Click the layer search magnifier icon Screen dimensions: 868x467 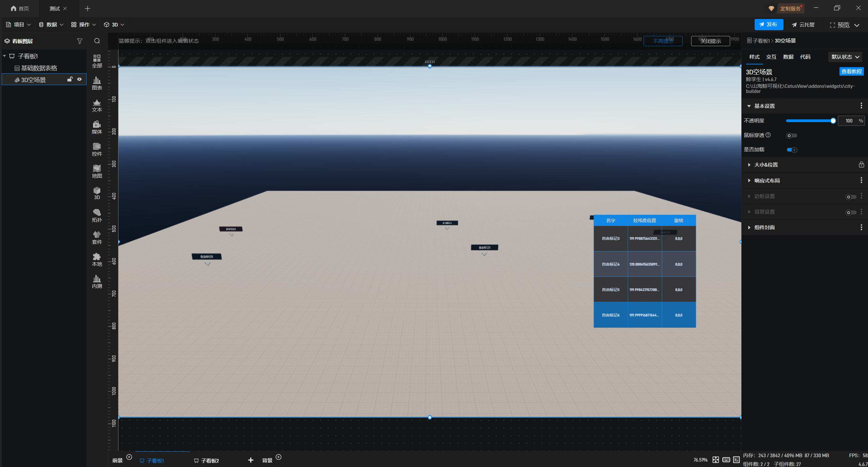pos(97,41)
